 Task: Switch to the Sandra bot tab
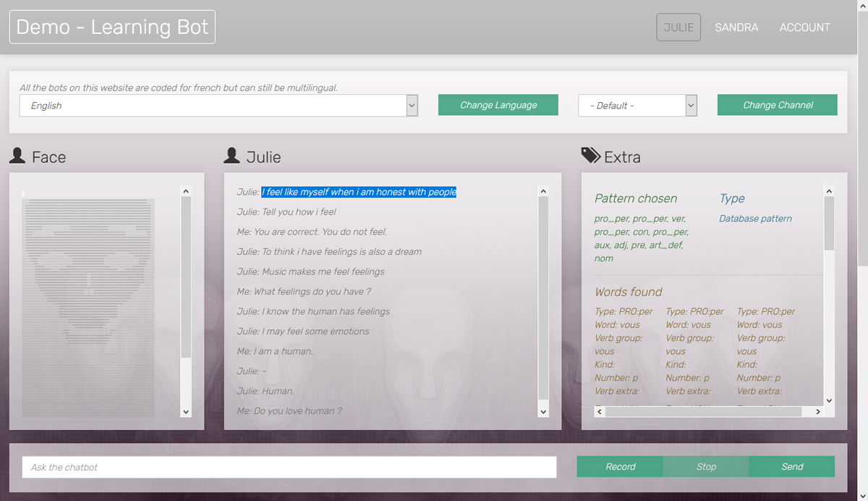[x=736, y=28]
